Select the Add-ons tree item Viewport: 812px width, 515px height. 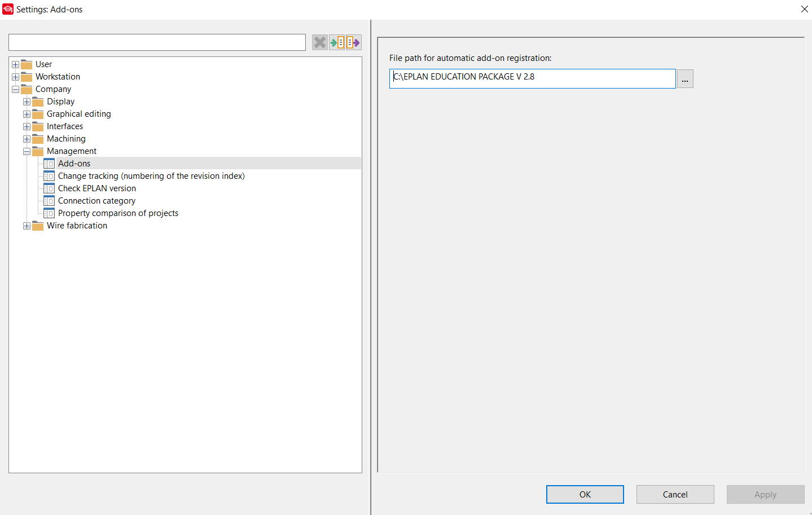(74, 164)
